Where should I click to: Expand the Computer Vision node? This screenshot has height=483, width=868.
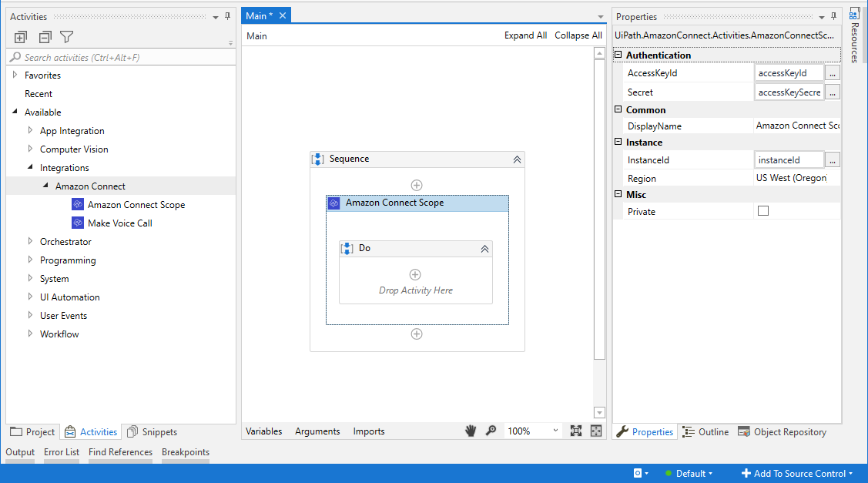point(31,149)
